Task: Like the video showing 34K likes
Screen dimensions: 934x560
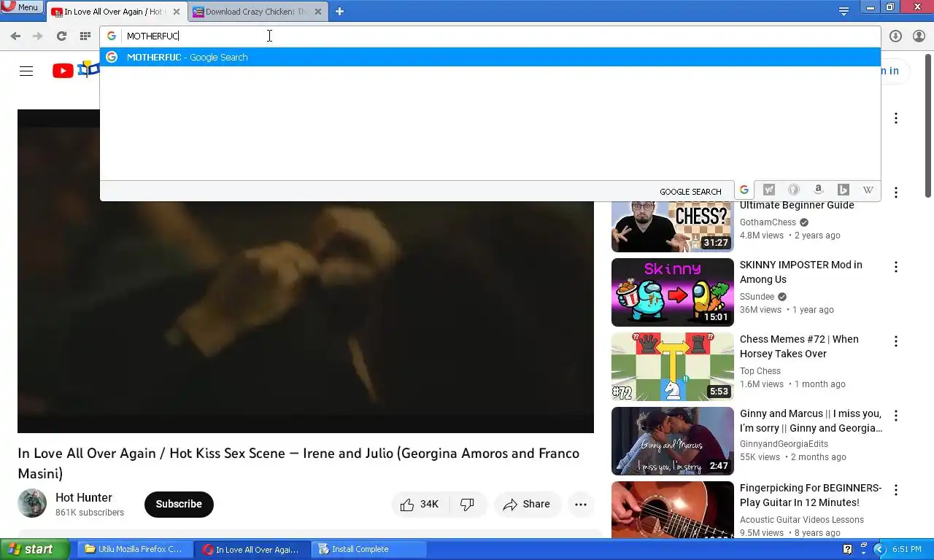Action: pyautogui.click(x=421, y=504)
